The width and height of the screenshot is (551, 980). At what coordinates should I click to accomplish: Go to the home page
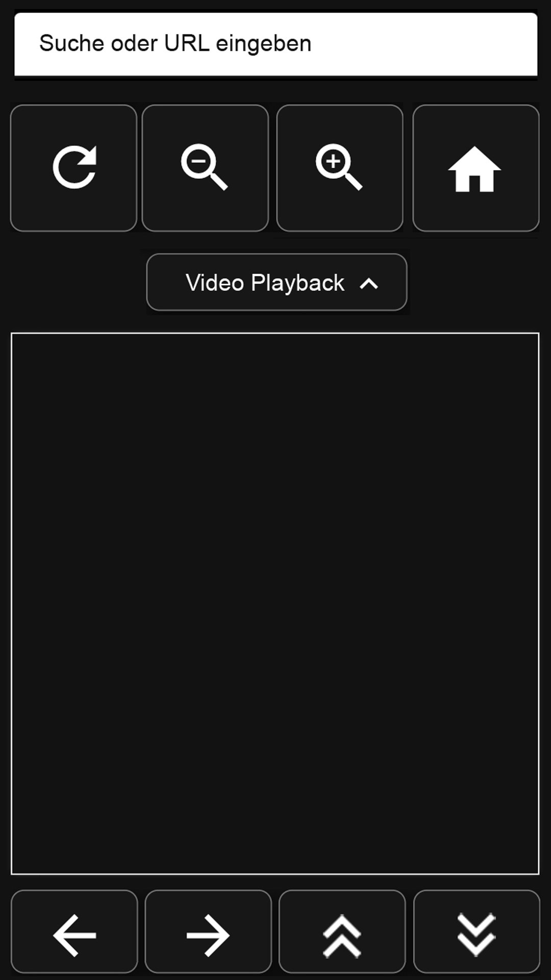475,168
